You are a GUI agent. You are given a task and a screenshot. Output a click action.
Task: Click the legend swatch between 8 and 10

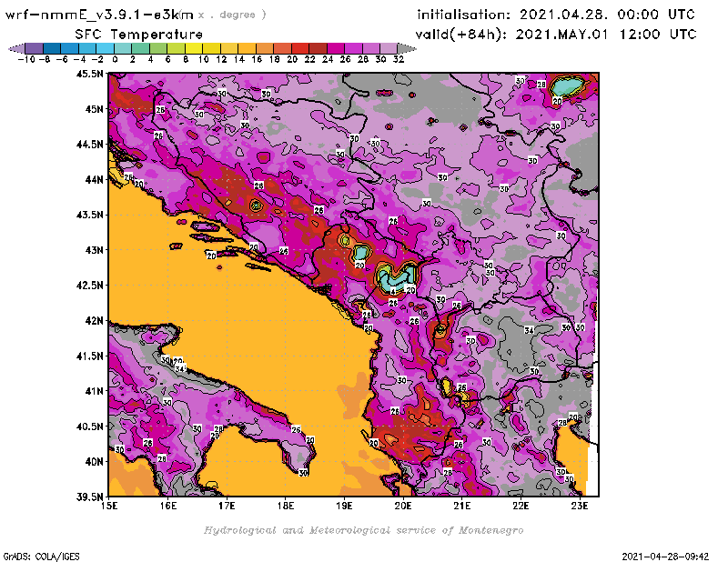(x=194, y=48)
